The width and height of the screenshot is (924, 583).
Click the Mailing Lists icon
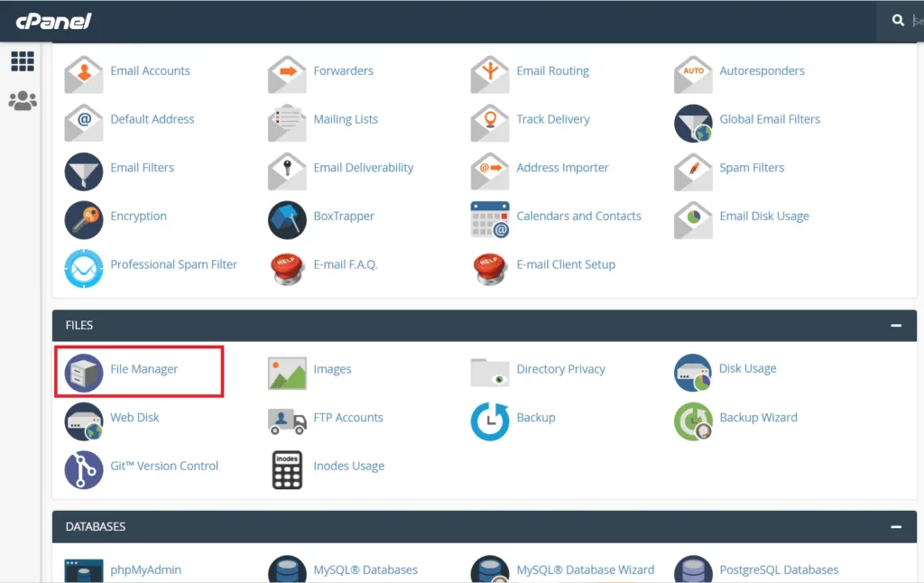[x=287, y=123]
